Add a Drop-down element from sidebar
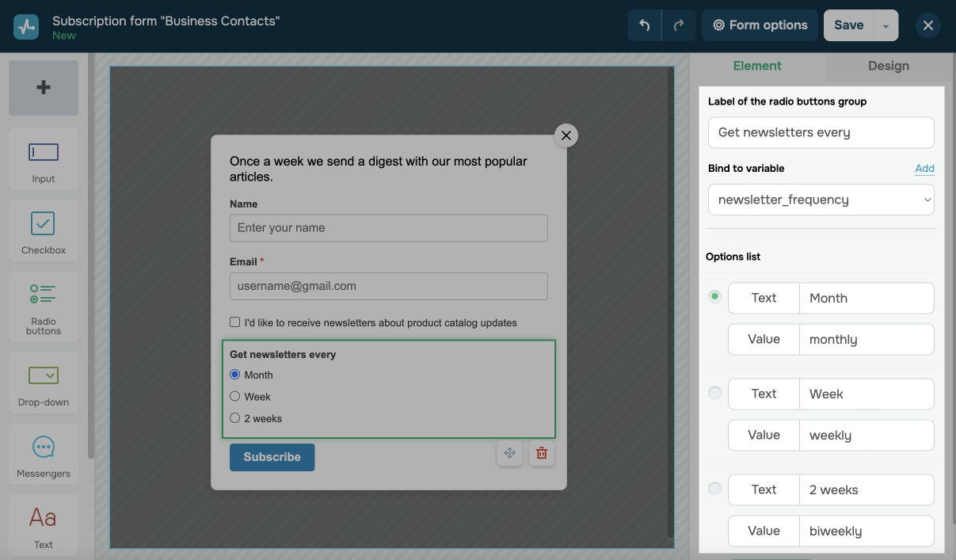 [44, 383]
